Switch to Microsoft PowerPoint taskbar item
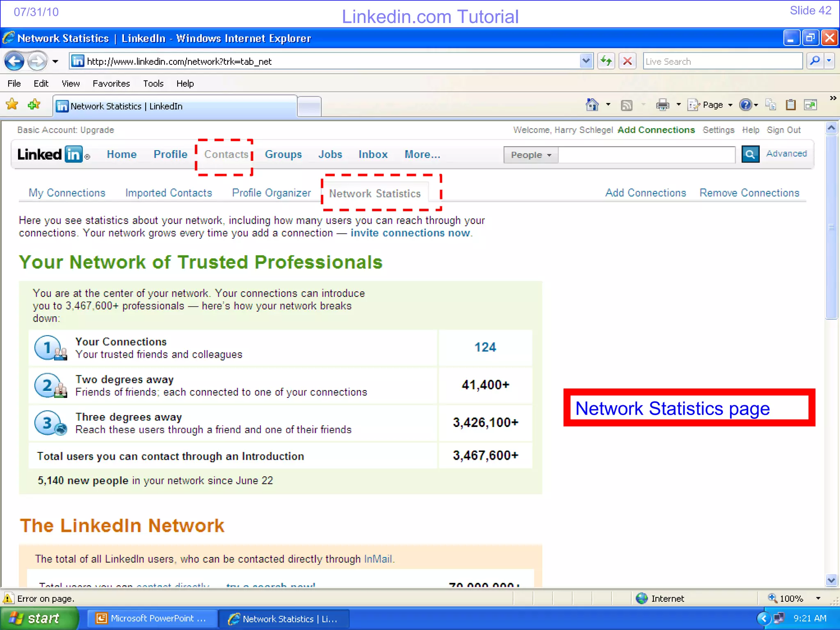 point(151,619)
